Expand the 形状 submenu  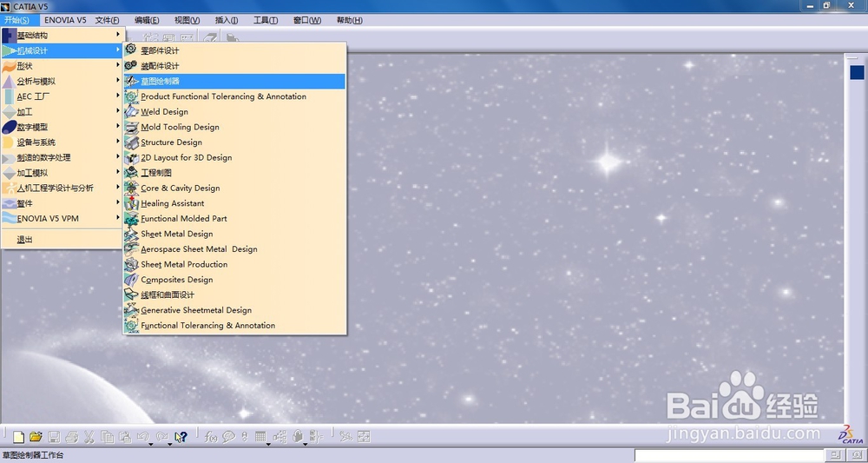[x=61, y=65]
